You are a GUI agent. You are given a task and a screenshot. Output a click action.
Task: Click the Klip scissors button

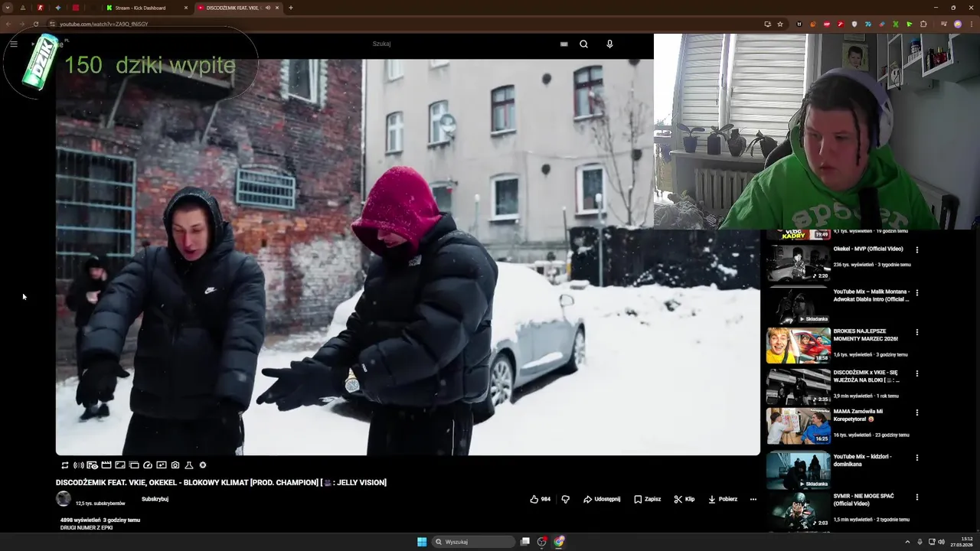[x=684, y=499]
